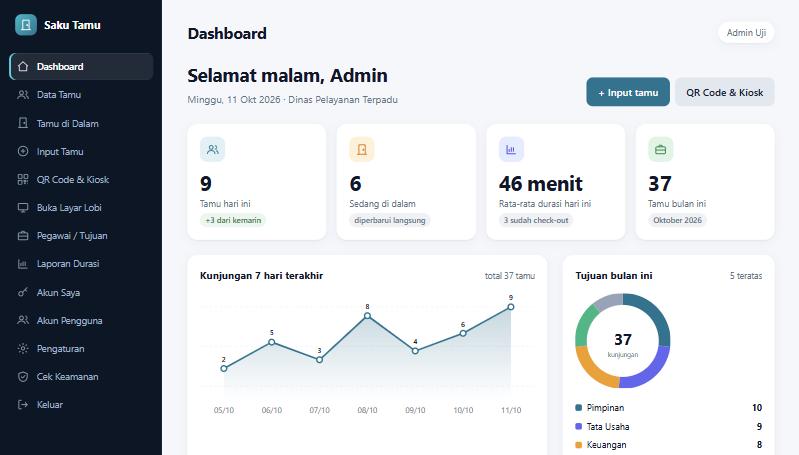Viewport: 799px width, 455px height.
Task: Open the Data Tamu menu item
Action: tap(82, 94)
